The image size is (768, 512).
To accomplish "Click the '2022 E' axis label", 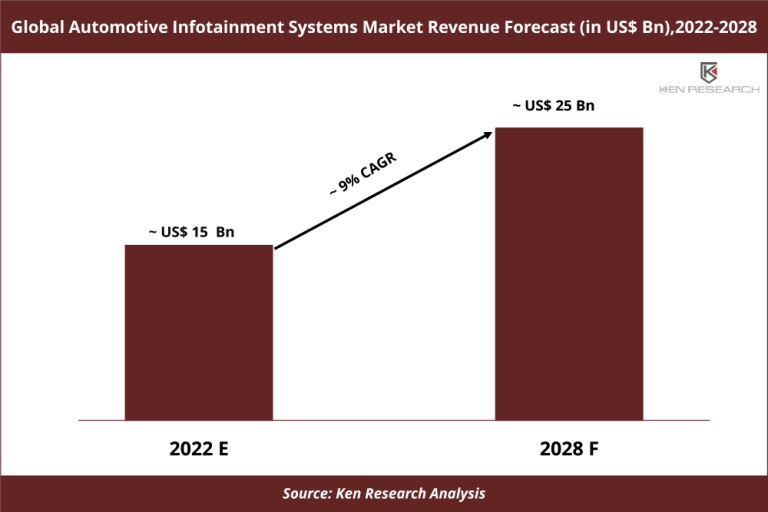I will (x=199, y=449).
